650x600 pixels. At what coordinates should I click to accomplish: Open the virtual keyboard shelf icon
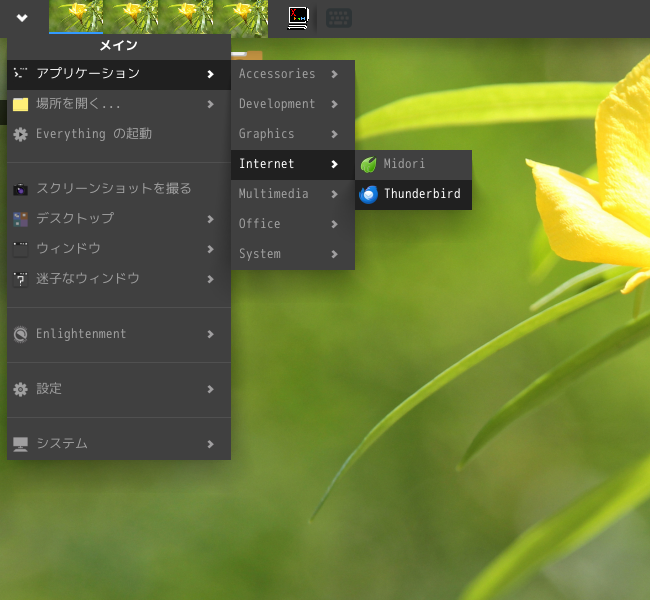(339, 18)
